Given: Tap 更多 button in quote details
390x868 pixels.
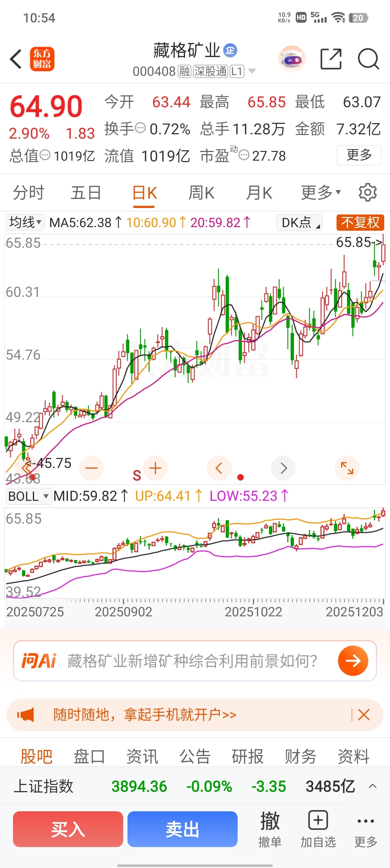Looking at the screenshot, I should pyautogui.click(x=359, y=155).
